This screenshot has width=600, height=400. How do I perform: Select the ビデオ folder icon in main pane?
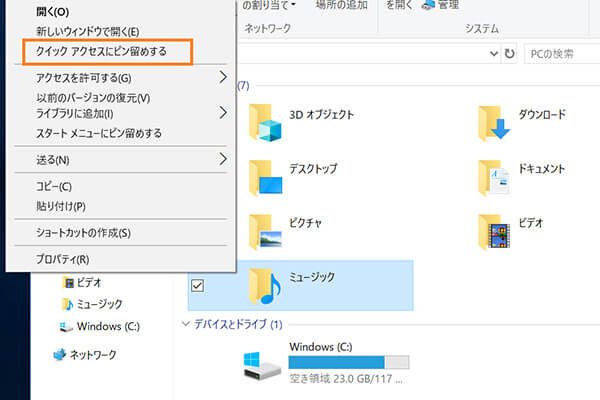[x=494, y=232]
